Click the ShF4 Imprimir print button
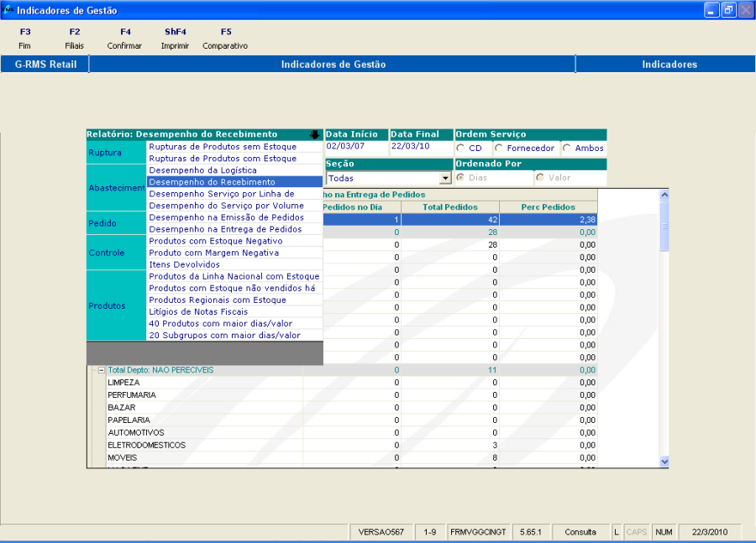This screenshot has height=543, width=756. pos(175,39)
